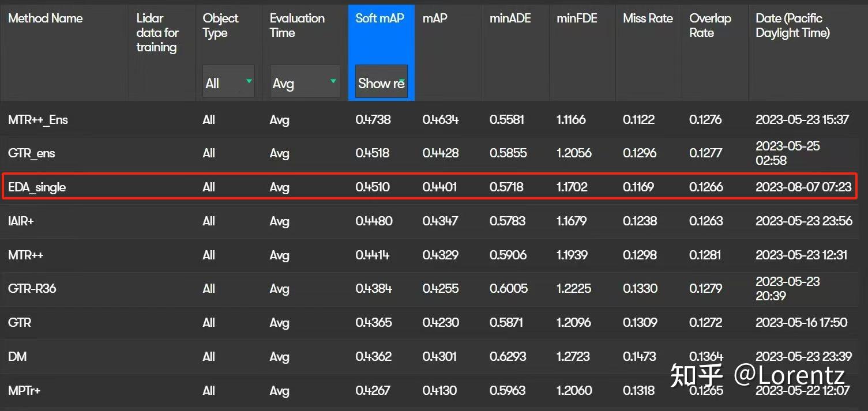
Task: Sort by Miss Rate column header
Action: (648, 18)
